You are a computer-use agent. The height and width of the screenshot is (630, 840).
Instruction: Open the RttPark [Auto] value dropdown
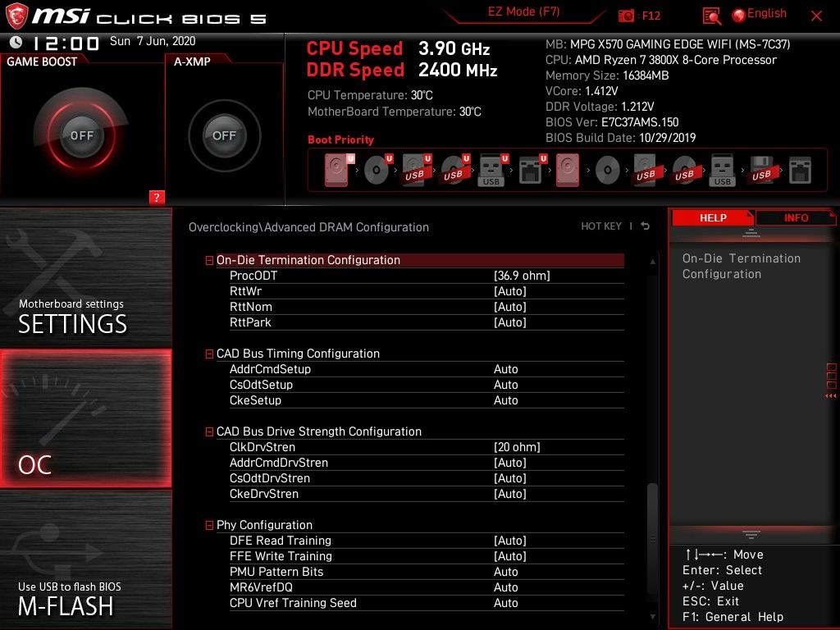tap(510, 322)
